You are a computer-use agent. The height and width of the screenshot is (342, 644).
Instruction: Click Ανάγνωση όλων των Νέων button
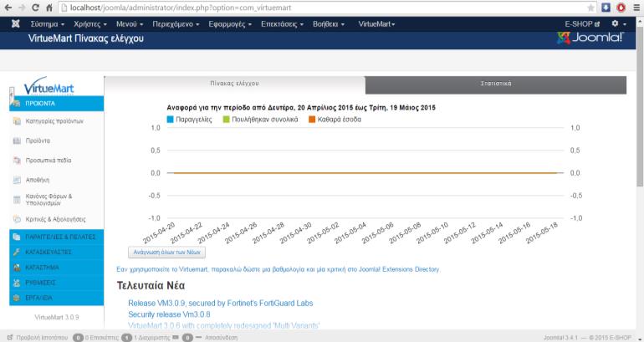point(166,252)
